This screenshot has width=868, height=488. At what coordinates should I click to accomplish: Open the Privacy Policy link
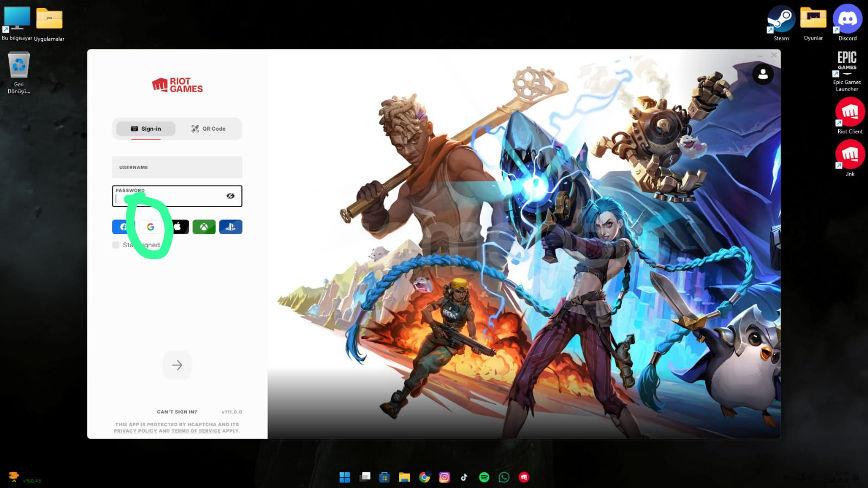(x=135, y=431)
